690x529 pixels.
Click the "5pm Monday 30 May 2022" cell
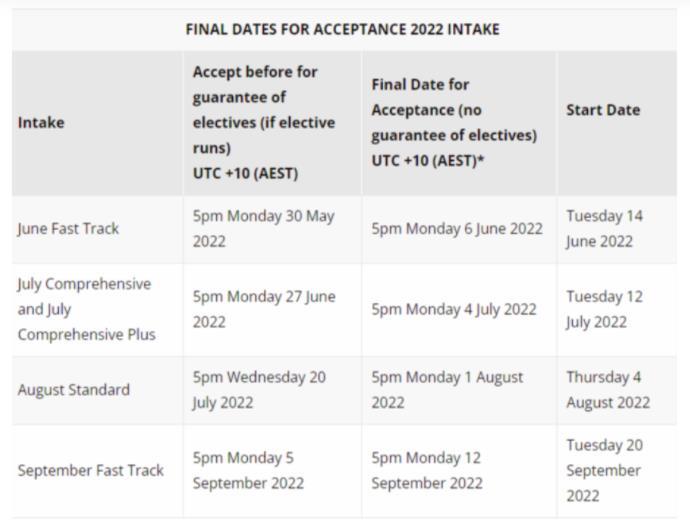[264, 228]
